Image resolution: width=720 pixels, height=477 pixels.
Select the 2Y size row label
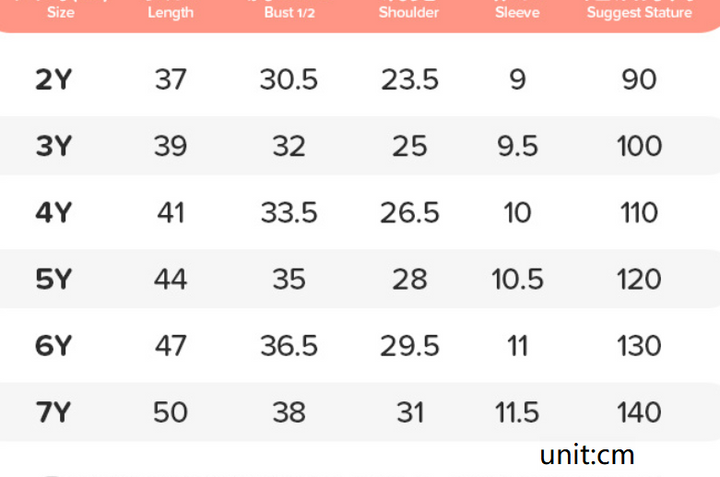coord(54,79)
